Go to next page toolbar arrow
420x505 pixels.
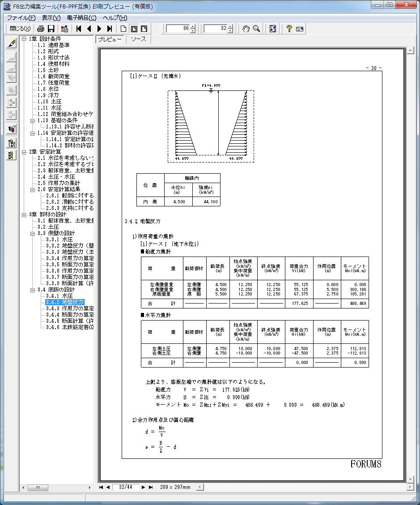coord(99,29)
